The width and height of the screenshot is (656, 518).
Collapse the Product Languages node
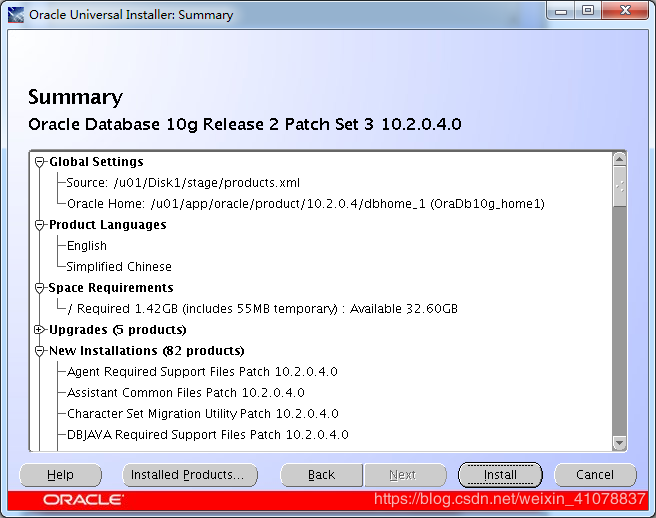(40, 225)
